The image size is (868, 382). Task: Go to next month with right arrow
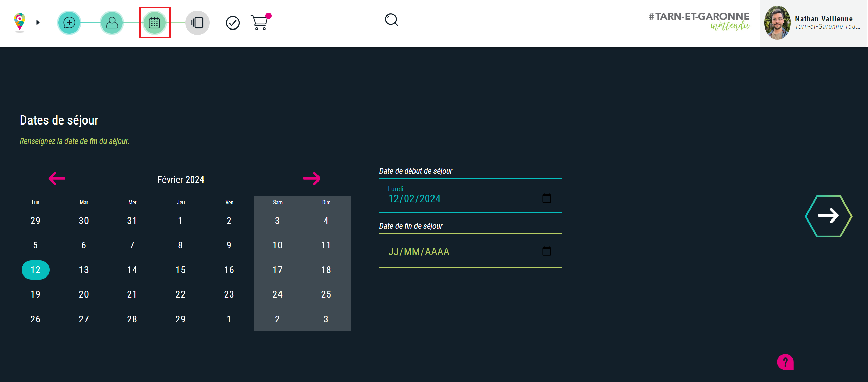311,178
